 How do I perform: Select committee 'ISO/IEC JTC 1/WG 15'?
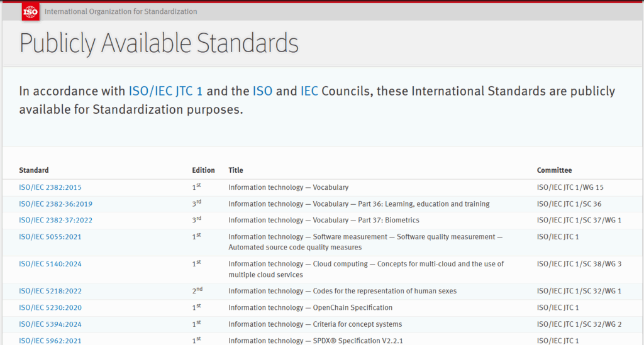tap(570, 187)
